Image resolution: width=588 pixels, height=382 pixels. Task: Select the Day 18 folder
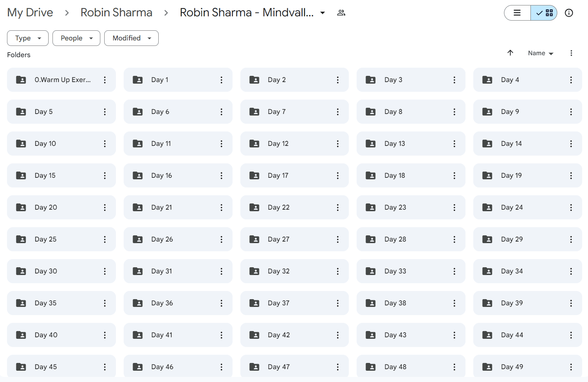tap(411, 175)
